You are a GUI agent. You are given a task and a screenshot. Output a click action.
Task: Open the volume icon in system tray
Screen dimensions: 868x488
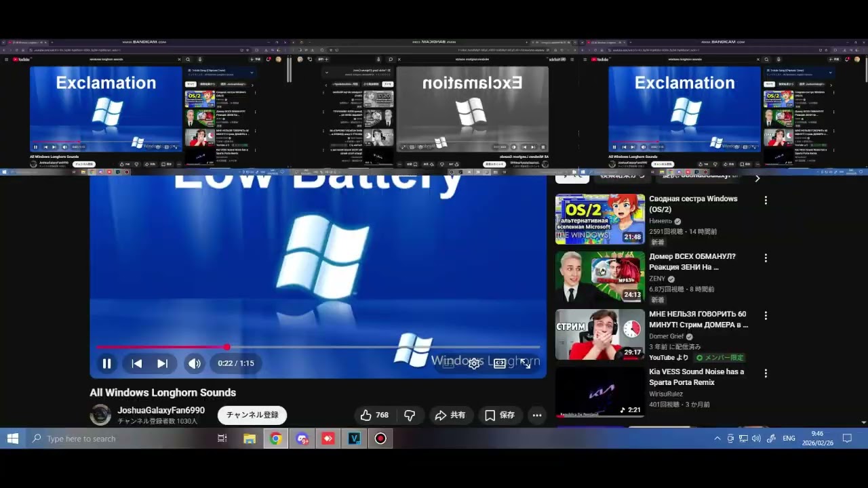tap(756, 439)
